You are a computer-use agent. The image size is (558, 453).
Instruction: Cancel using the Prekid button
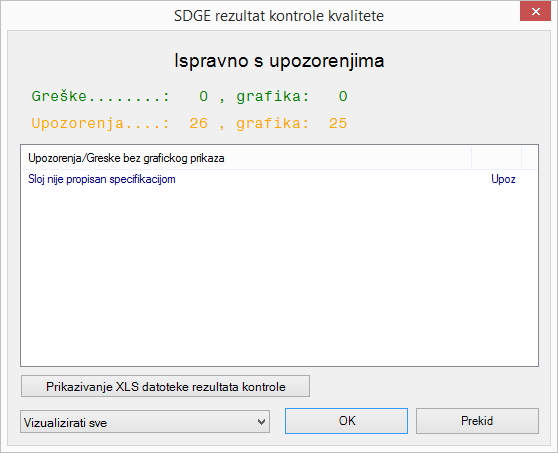(477, 421)
